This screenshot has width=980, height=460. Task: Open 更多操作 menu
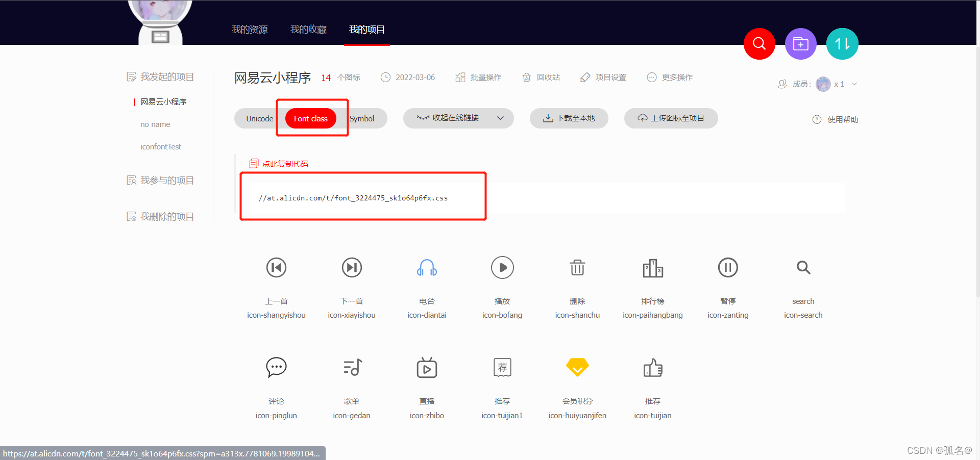click(670, 78)
